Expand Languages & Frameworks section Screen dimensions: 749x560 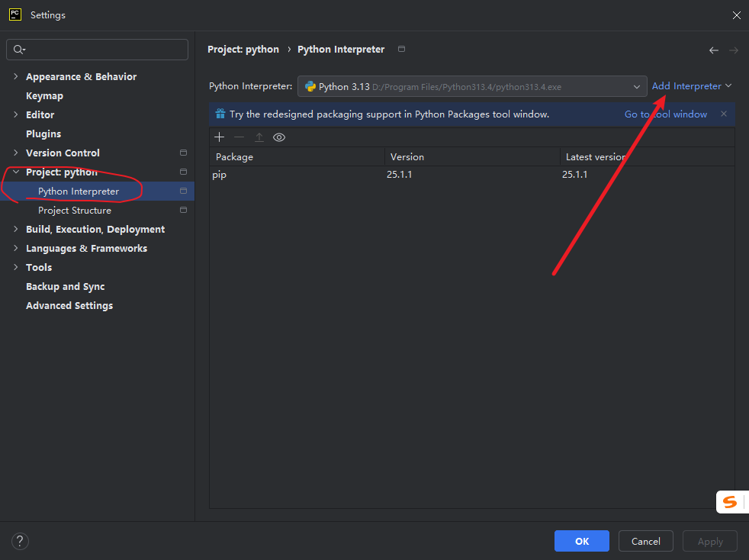[x=16, y=248]
